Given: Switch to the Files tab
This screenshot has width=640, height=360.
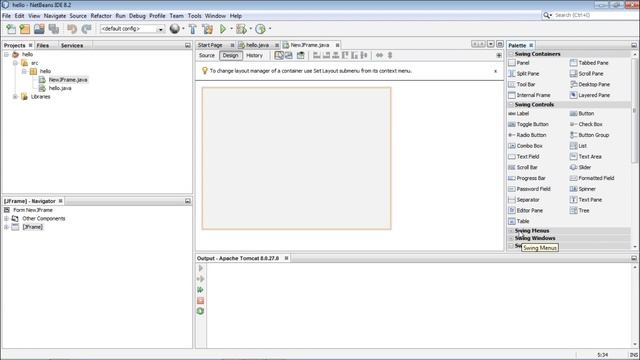Looking at the screenshot, I should click(42, 45).
